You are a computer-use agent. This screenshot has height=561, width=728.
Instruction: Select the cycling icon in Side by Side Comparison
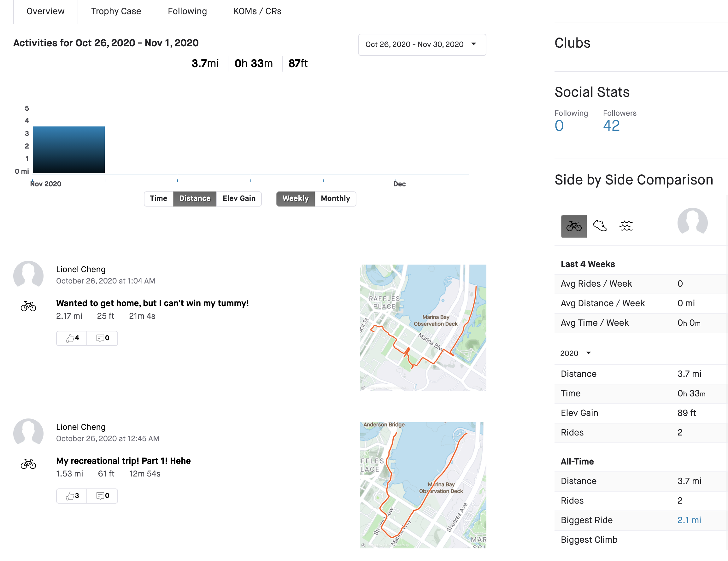pyautogui.click(x=573, y=226)
